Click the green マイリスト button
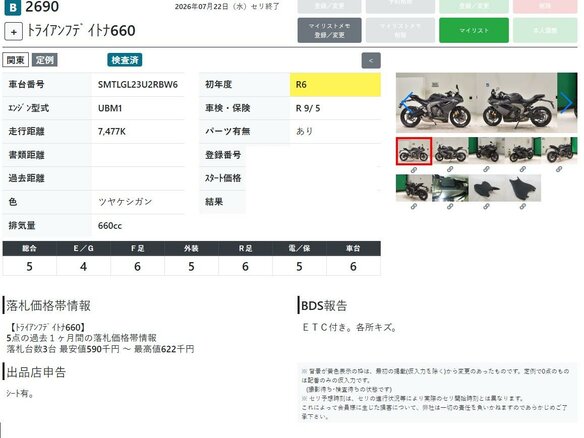584x438 pixels. click(x=474, y=30)
